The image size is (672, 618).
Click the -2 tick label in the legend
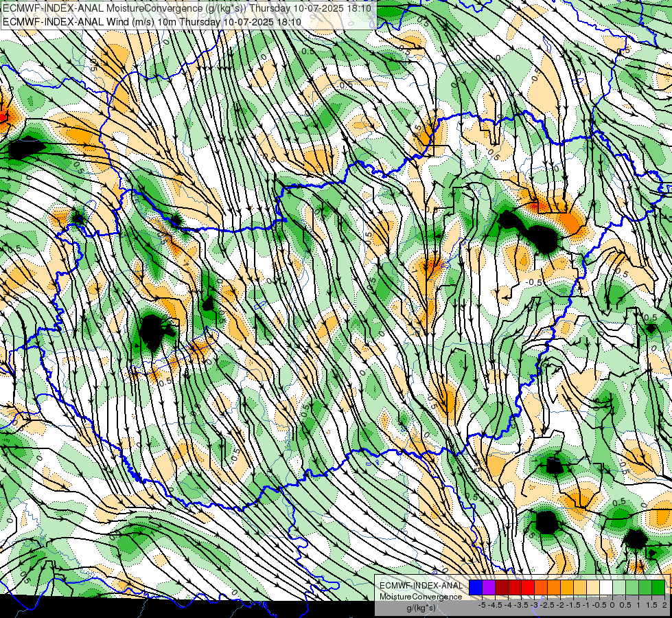point(560,605)
